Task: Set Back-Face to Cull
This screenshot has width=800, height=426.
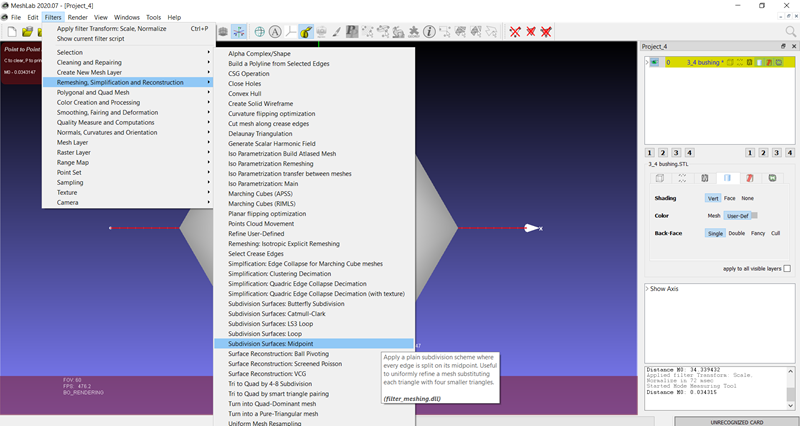Action: click(776, 233)
